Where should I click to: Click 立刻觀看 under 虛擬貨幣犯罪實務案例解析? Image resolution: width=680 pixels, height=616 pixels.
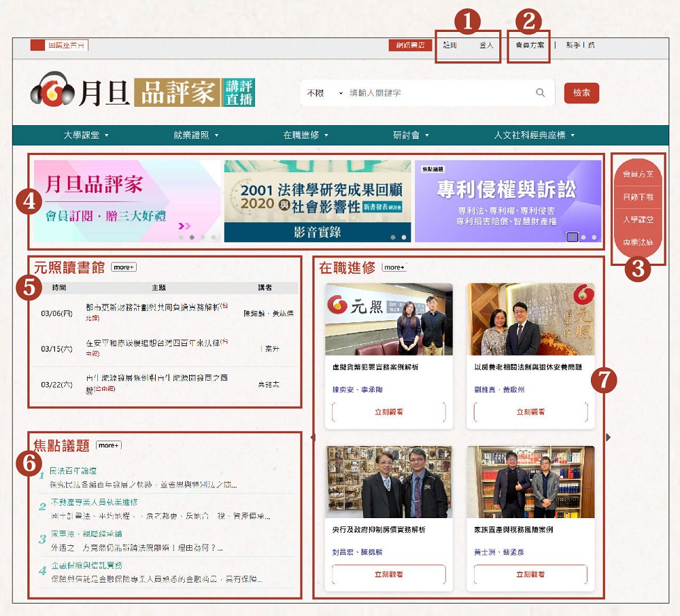pyautogui.click(x=389, y=412)
